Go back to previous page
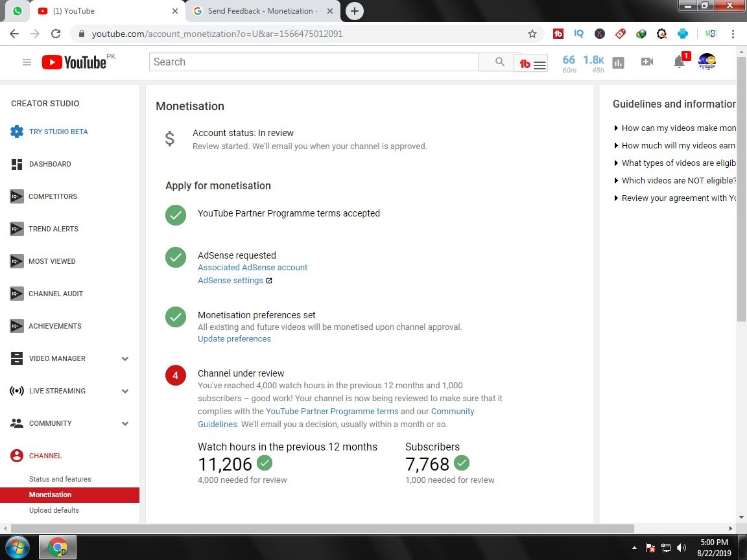 (x=14, y=34)
